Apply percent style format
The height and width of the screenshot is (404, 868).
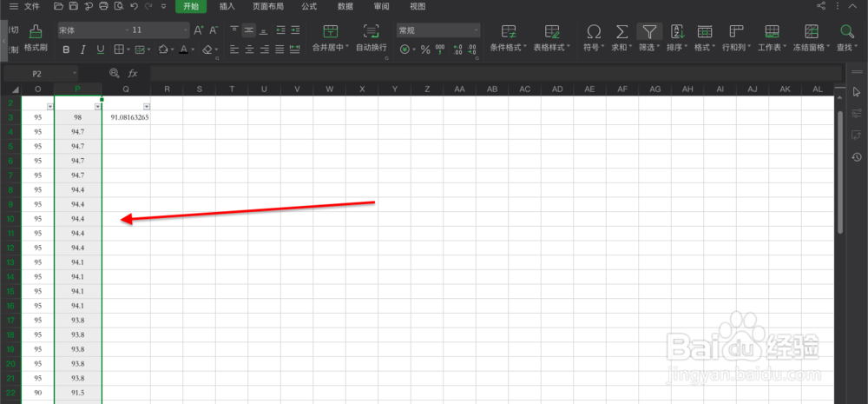425,50
